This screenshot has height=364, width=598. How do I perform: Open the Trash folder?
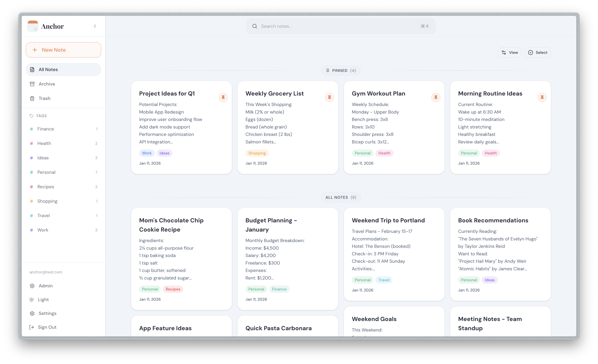point(44,98)
